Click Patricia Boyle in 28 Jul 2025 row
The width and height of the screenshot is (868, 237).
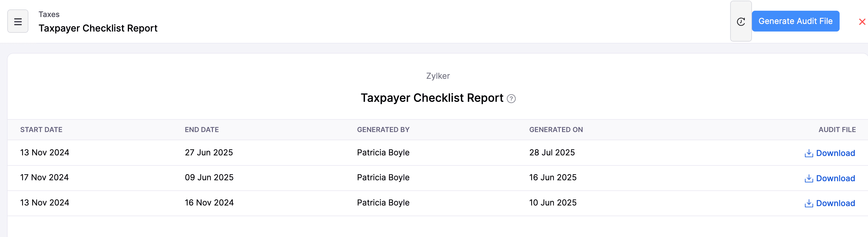[x=383, y=153]
